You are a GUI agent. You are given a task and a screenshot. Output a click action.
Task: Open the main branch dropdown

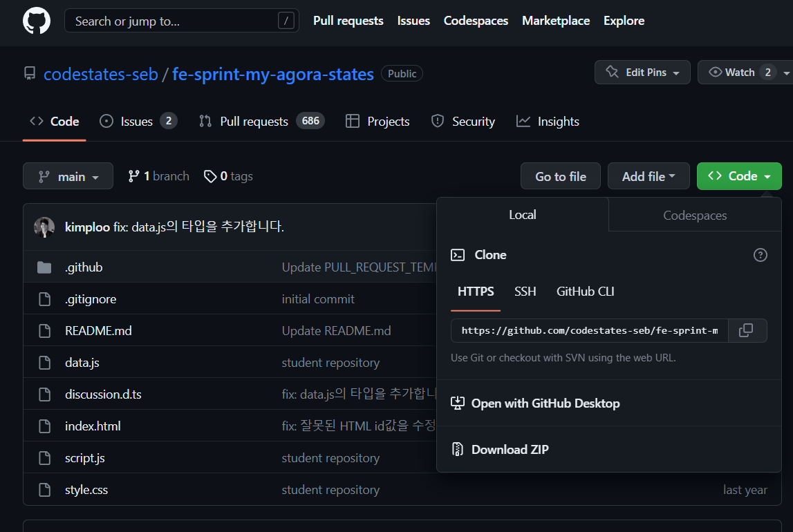coord(68,175)
